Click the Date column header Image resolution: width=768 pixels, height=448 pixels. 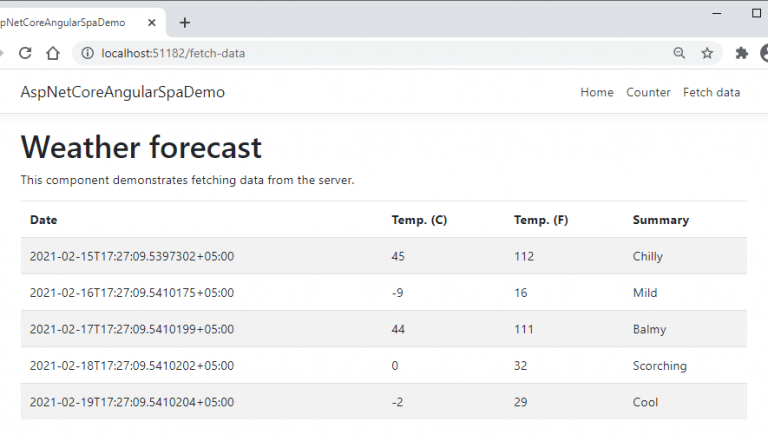pos(43,220)
